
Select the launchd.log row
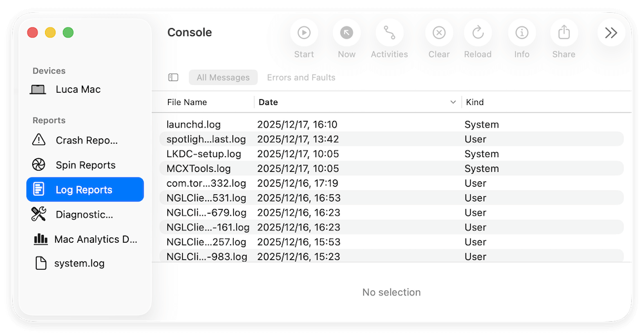tap(392, 124)
